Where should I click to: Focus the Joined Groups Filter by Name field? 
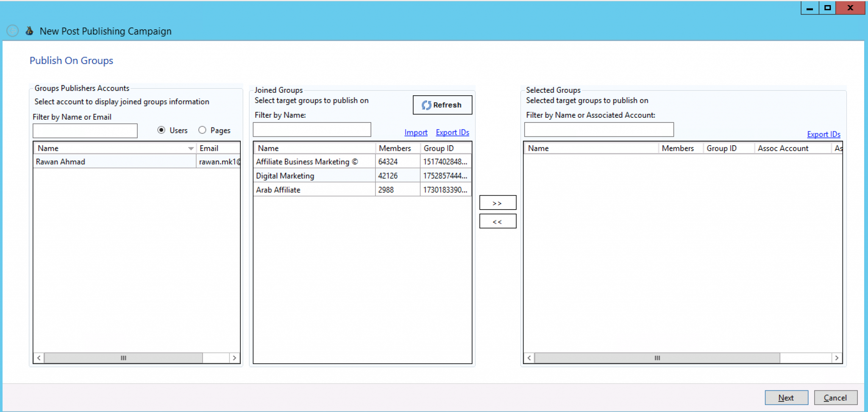click(x=312, y=130)
